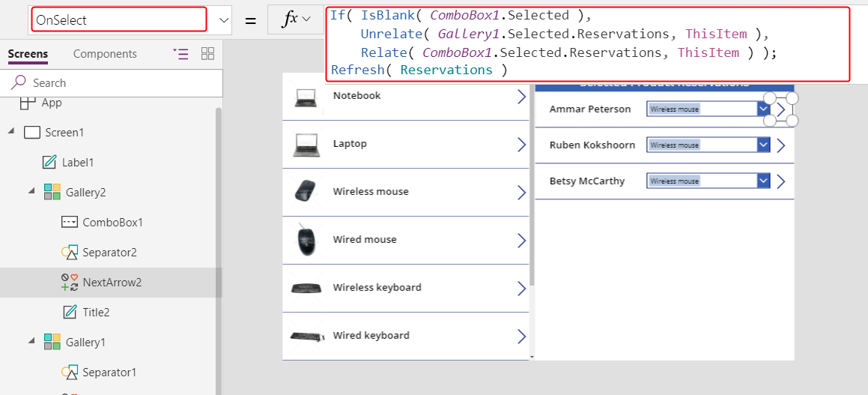Click the Gallery1 gallery icon
Screen dimensions: 868x395
point(52,342)
